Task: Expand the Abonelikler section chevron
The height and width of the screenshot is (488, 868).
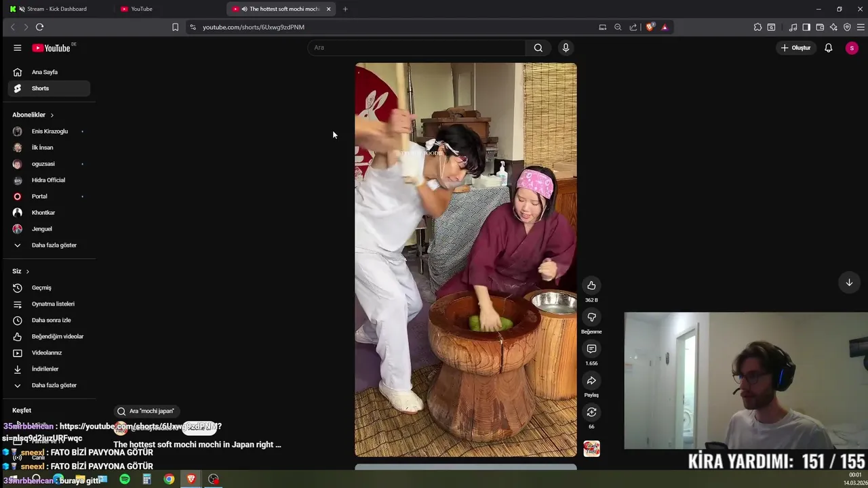Action: (x=52, y=115)
